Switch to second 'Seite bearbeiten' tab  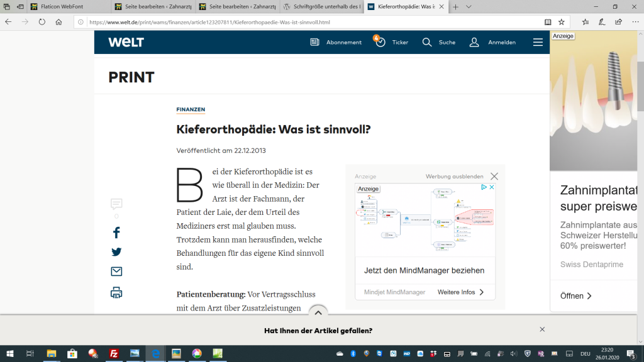pos(238,6)
